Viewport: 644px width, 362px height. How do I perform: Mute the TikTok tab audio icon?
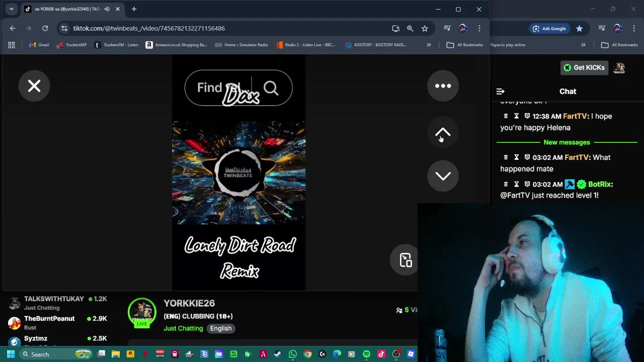tap(107, 9)
